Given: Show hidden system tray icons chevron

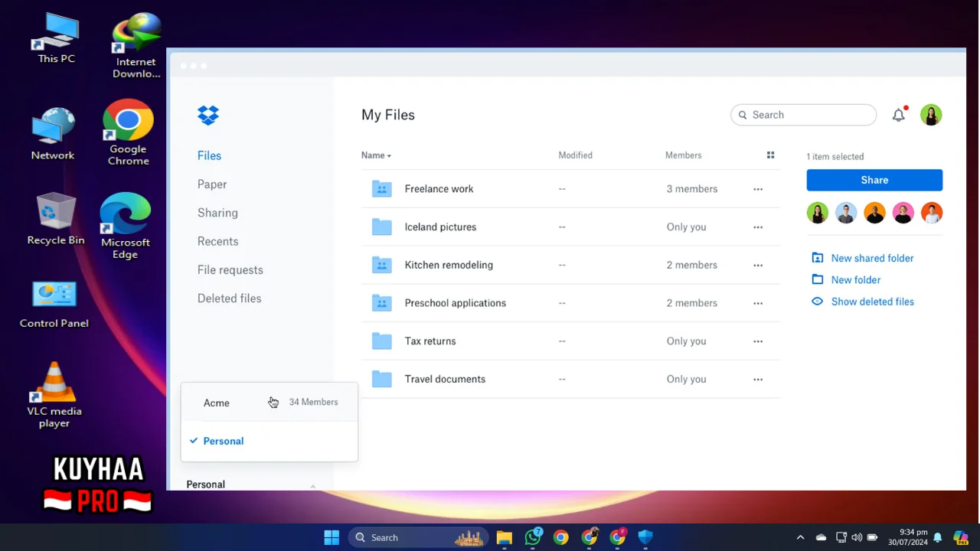Looking at the screenshot, I should (800, 538).
